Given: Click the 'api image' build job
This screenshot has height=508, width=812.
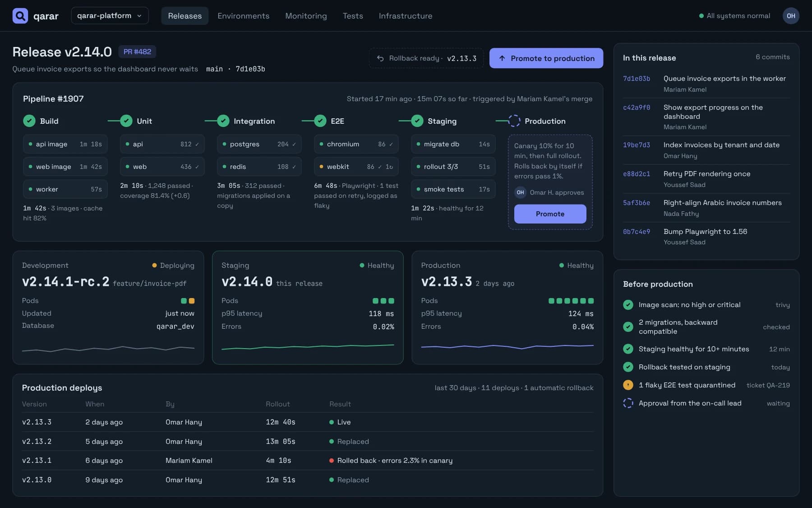Looking at the screenshot, I should (x=65, y=144).
